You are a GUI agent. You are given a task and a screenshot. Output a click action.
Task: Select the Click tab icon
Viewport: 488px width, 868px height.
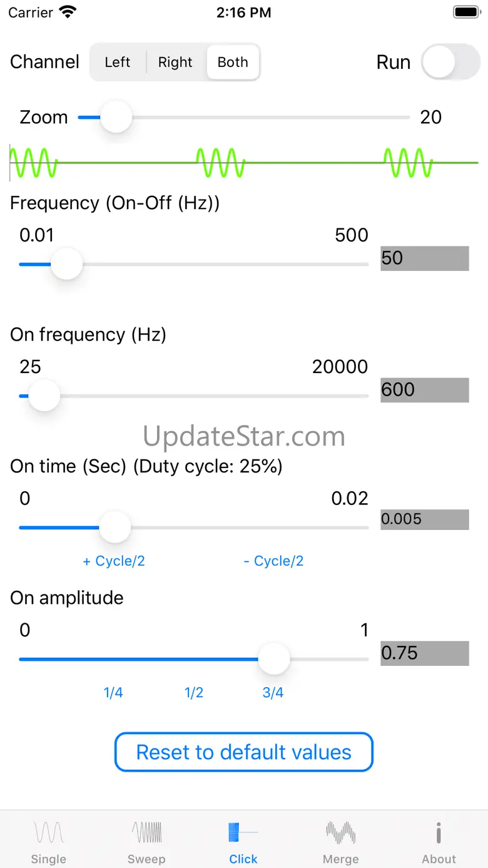pos(243,833)
